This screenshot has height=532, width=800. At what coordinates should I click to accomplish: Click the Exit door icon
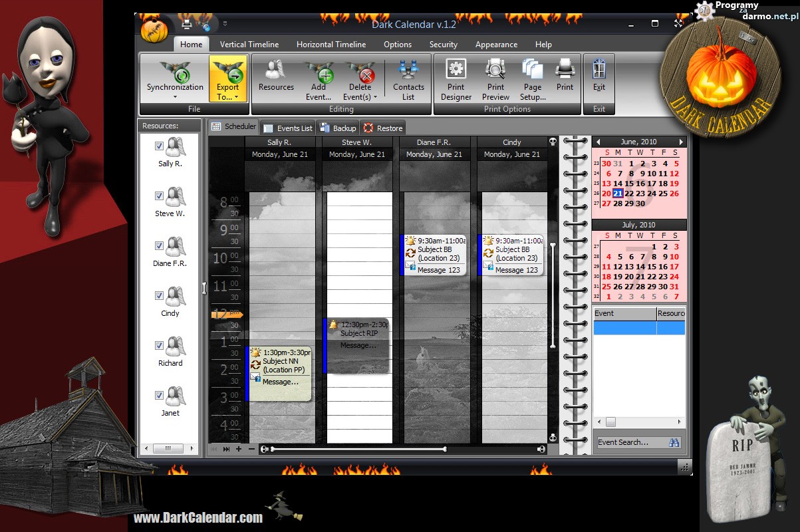click(599, 70)
